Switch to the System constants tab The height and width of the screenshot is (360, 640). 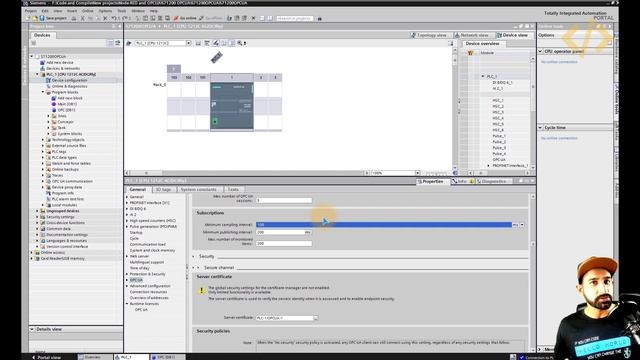198,190
